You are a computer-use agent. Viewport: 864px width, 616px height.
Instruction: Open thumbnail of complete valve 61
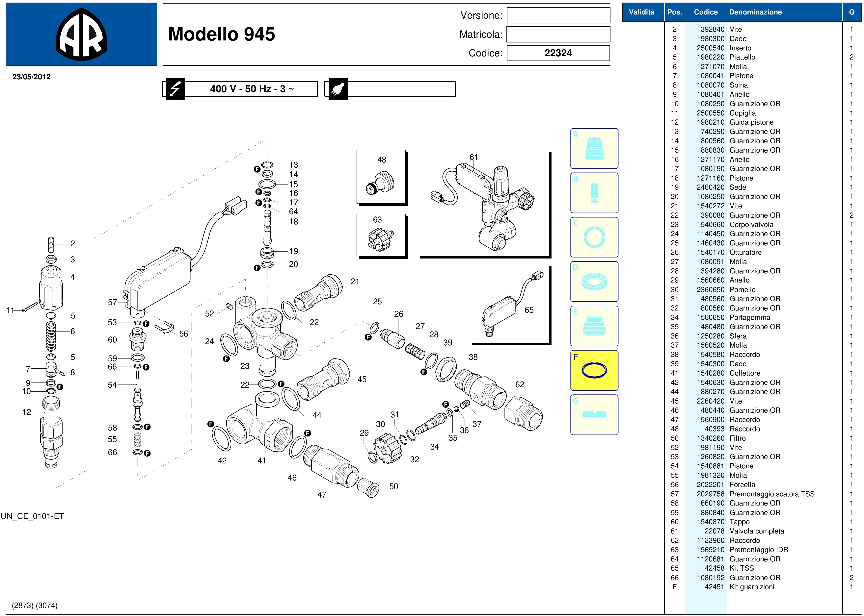pos(484,203)
